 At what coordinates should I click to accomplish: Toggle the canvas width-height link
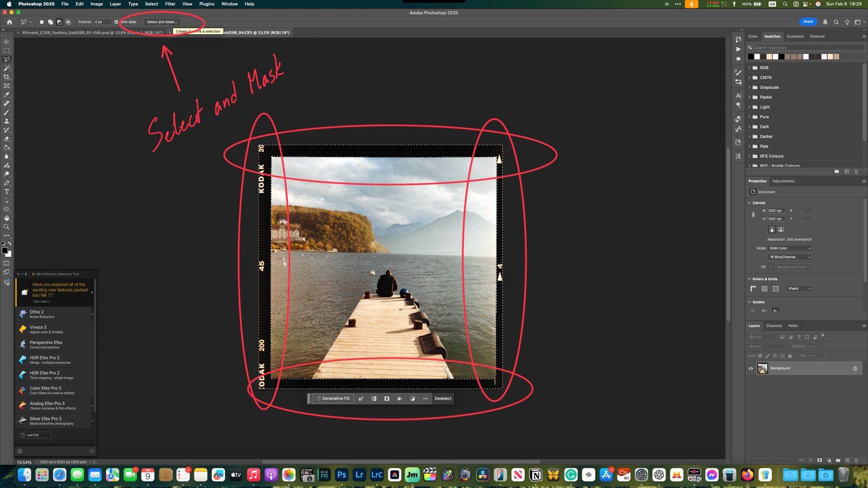753,215
